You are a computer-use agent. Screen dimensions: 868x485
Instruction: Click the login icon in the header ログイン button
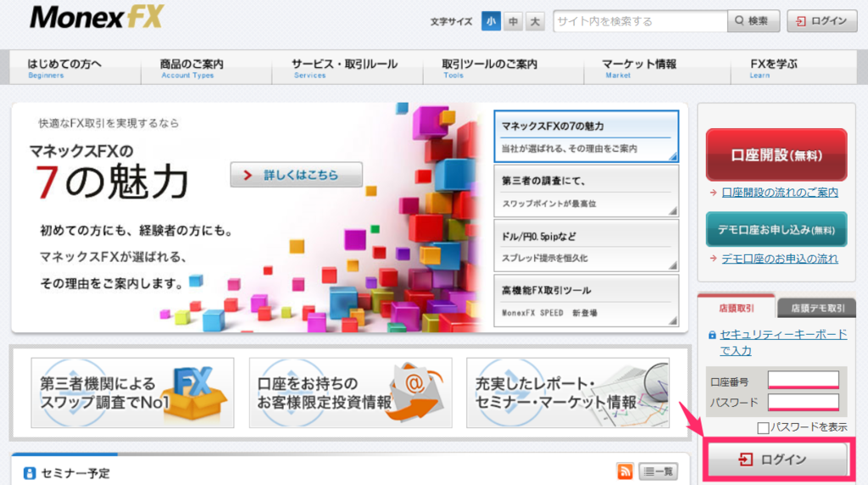[800, 21]
